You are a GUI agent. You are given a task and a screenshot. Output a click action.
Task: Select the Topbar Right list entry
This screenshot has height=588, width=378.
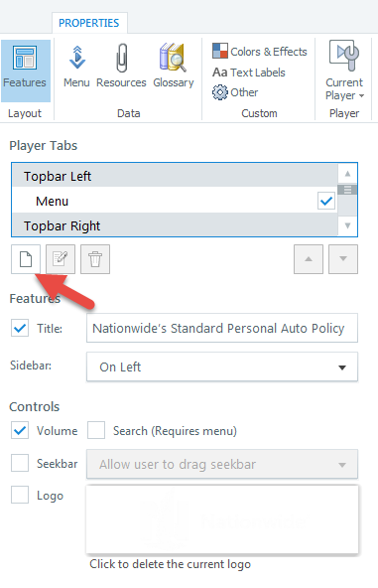pyautogui.click(x=175, y=225)
